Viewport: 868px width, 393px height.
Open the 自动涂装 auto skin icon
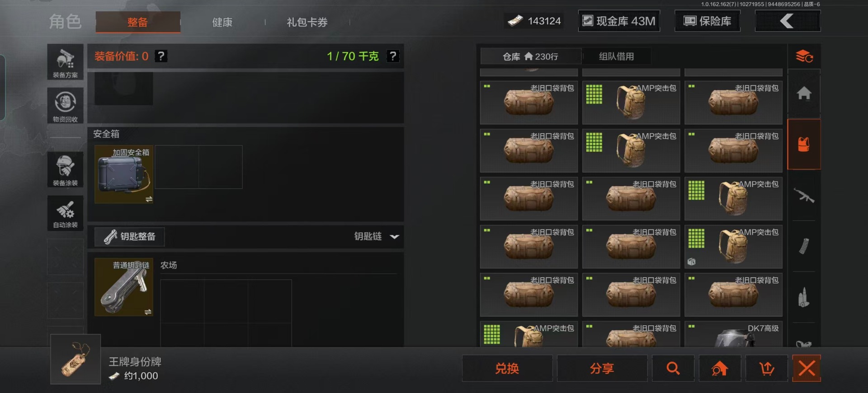[66, 213]
